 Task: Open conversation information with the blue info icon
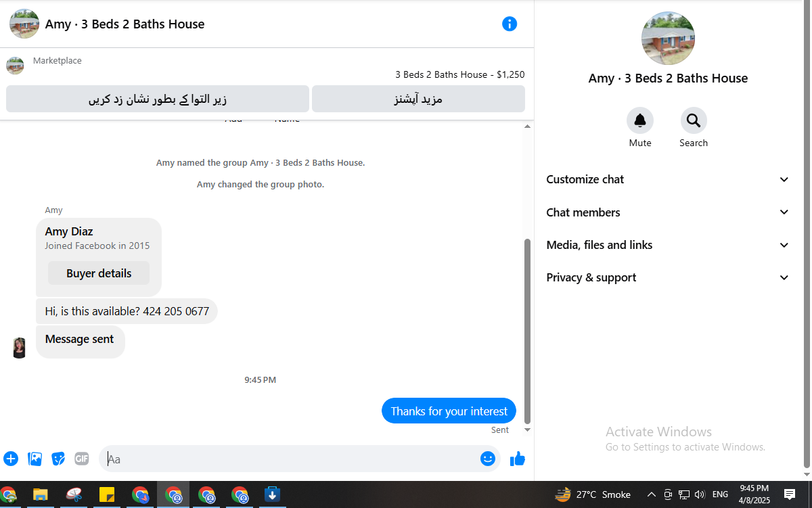[x=510, y=24]
